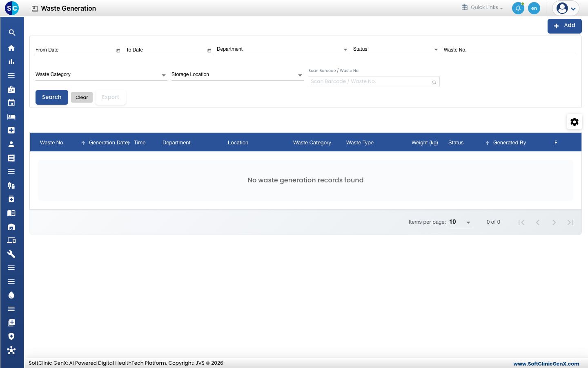
Task: Expand the Department dropdown
Action: (x=283, y=49)
